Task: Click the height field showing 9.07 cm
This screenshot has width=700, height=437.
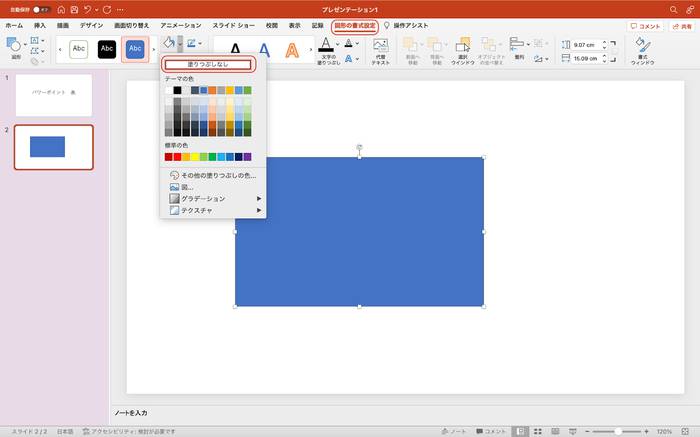Action: coord(584,45)
